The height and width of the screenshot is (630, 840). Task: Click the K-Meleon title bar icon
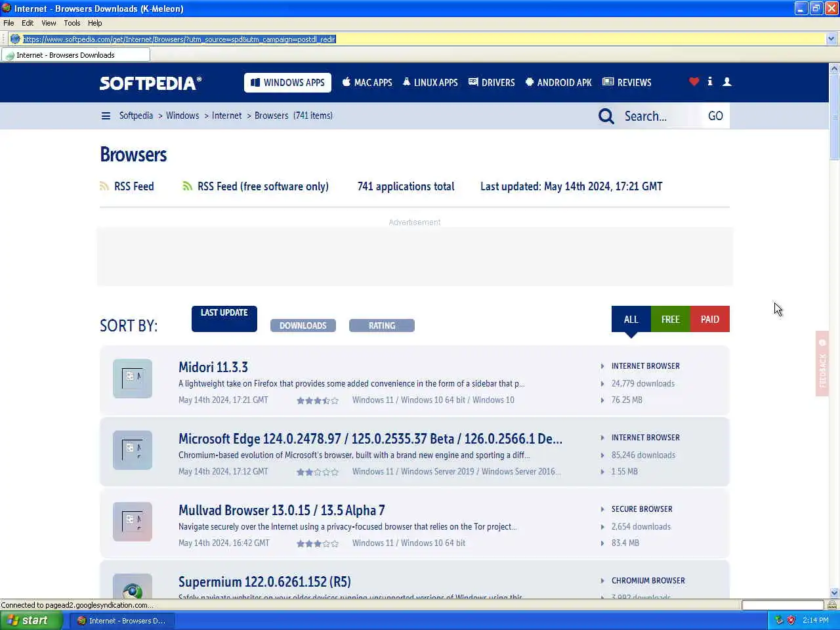tap(7, 8)
